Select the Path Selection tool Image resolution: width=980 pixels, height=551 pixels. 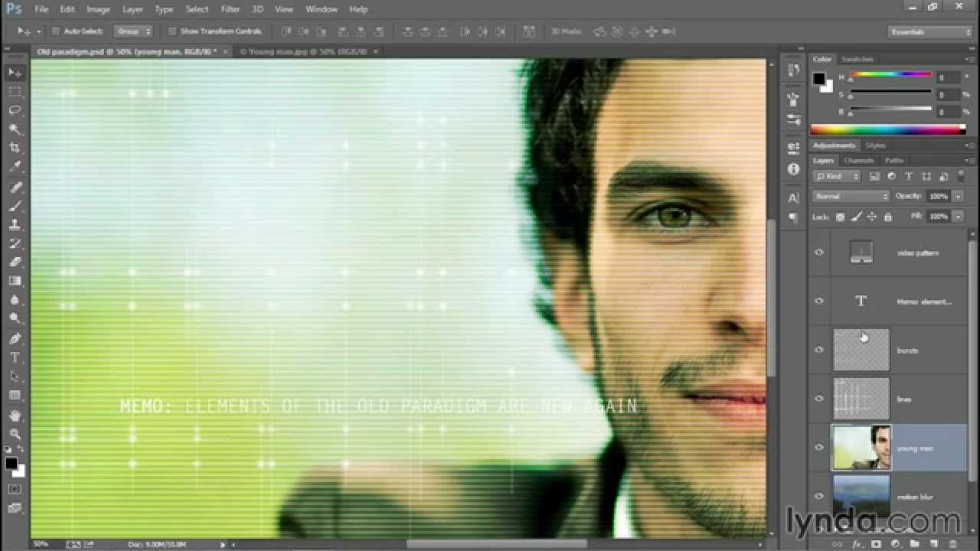(x=15, y=377)
